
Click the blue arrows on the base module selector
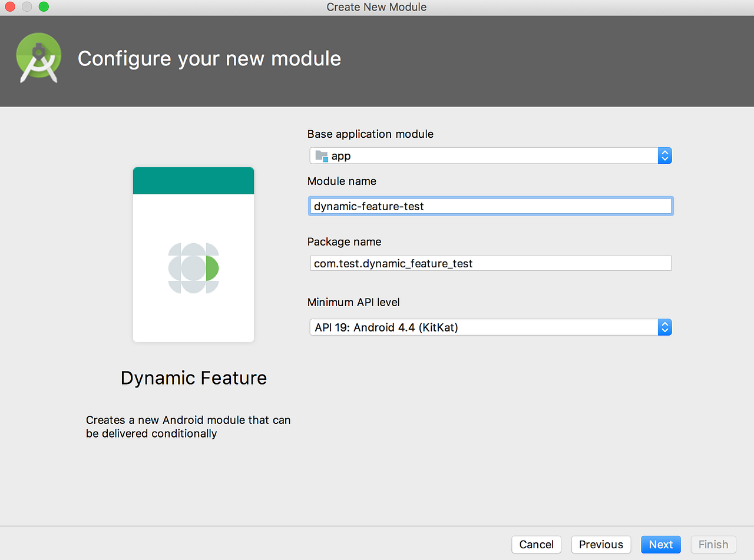(664, 155)
